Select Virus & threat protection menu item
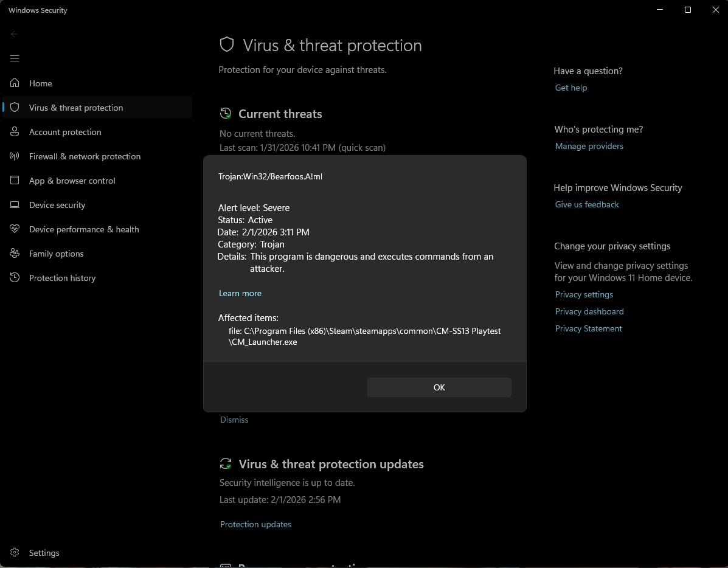 (x=76, y=108)
